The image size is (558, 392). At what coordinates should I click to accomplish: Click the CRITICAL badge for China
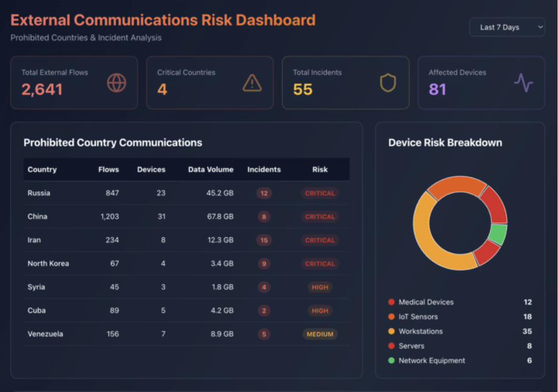coord(320,217)
